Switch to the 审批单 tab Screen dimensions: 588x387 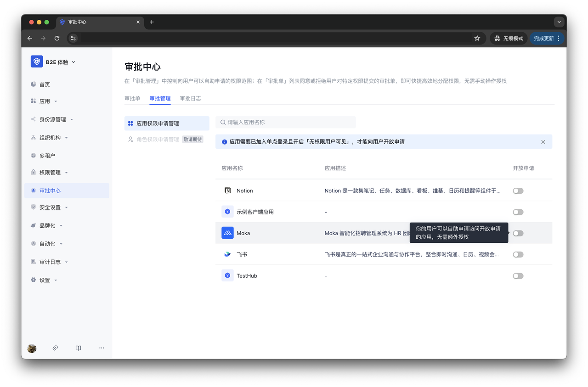[x=132, y=98]
